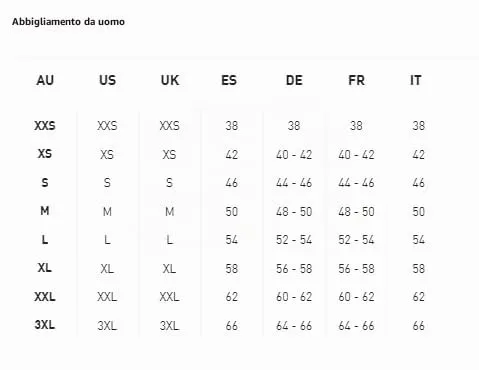Screen dimensions: 479x370
Task: Select the US column header
Action: coord(107,80)
